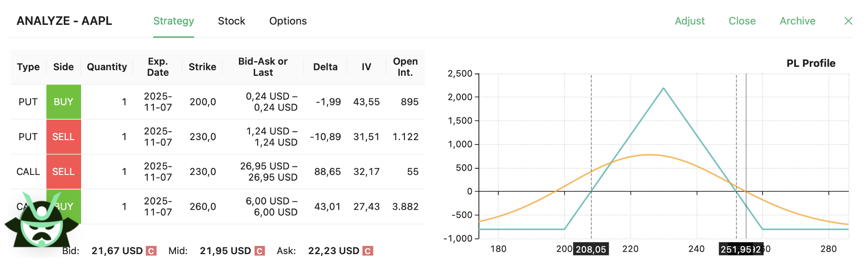This screenshot has height=265, width=868.
Task: Toggle SELL side on 230,0 put row
Action: coord(63,137)
